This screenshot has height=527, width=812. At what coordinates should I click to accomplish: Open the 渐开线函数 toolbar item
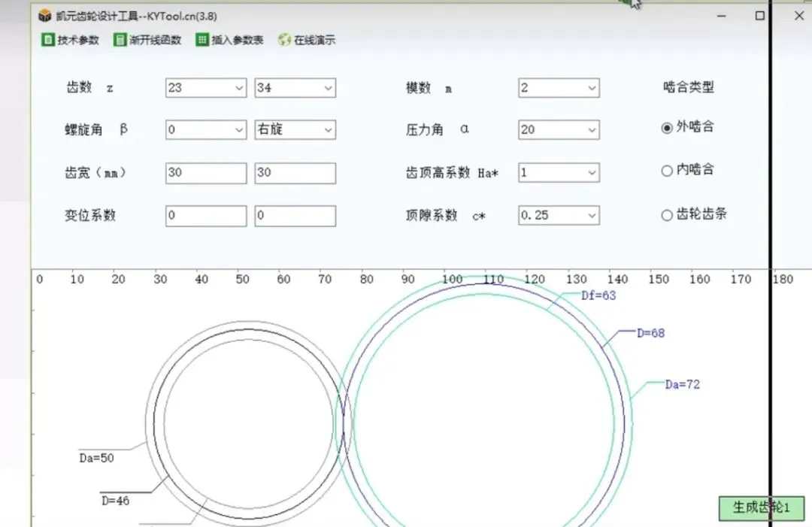[147, 40]
